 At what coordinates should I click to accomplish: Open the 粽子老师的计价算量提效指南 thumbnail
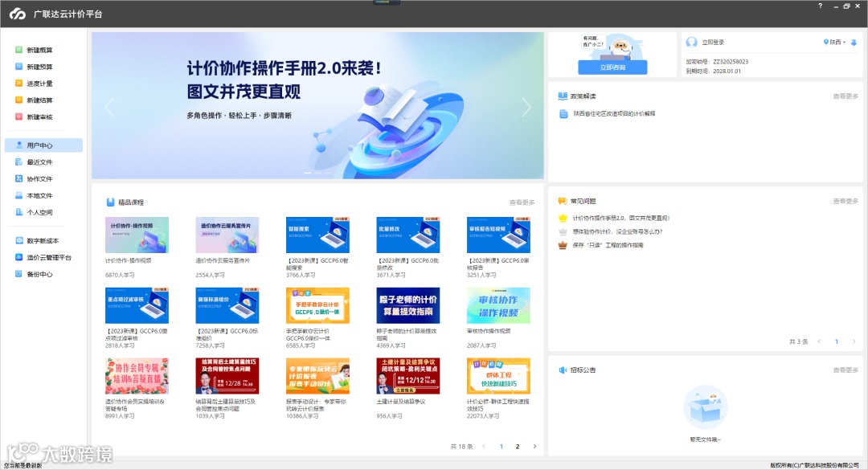pos(408,305)
